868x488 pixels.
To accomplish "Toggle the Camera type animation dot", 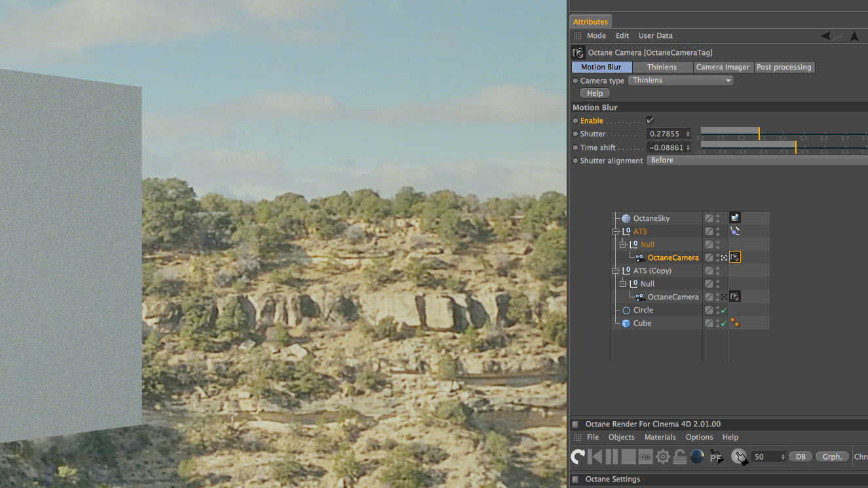I will click(x=575, y=81).
